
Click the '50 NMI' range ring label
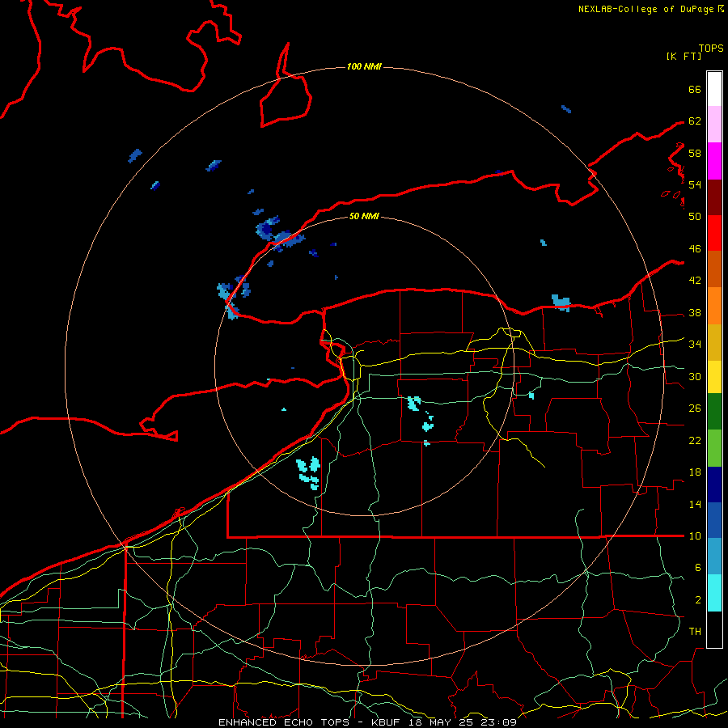(364, 216)
